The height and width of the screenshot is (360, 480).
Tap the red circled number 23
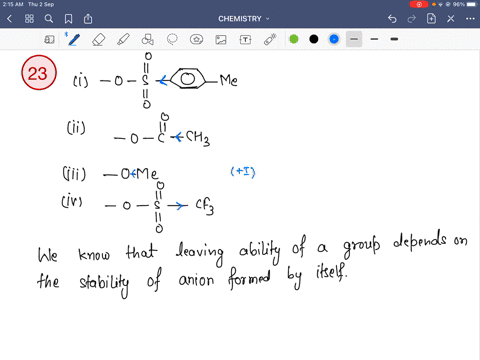[x=39, y=73]
